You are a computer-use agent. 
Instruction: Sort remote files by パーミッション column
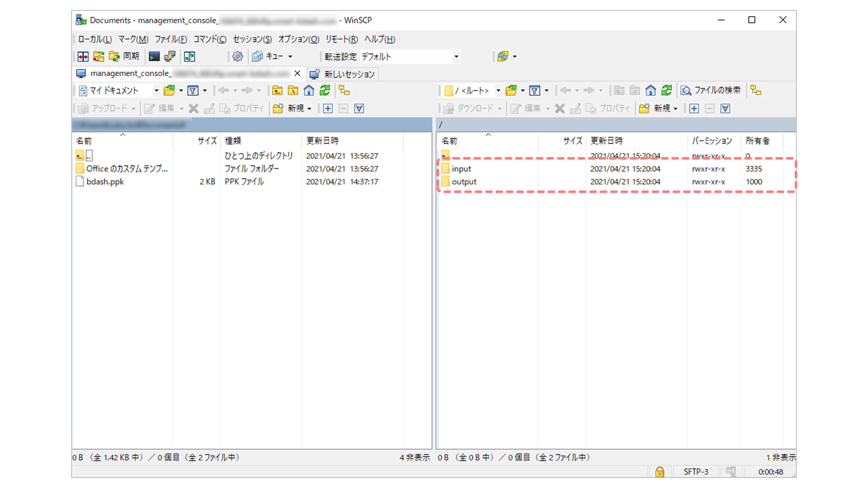714,141
